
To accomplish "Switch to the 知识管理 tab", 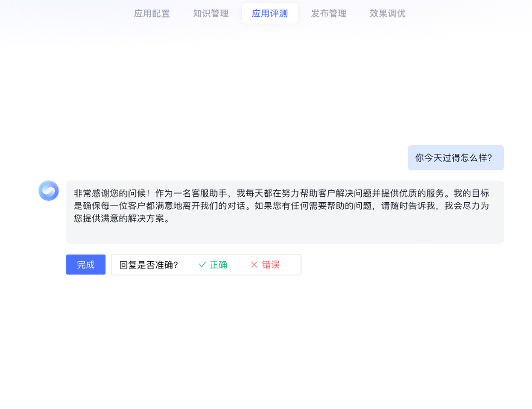I will (x=211, y=14).
